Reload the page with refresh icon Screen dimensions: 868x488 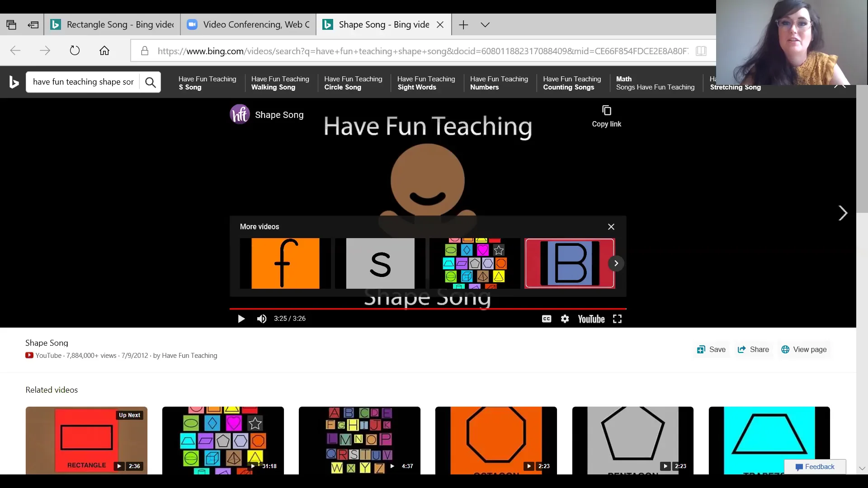pyautogui.click(x=75, y=51)
